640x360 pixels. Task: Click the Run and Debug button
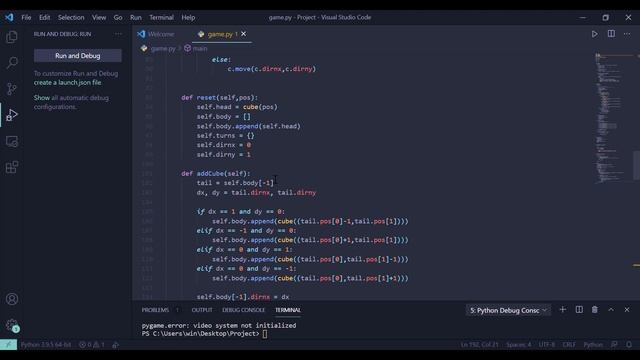[78, 56]
